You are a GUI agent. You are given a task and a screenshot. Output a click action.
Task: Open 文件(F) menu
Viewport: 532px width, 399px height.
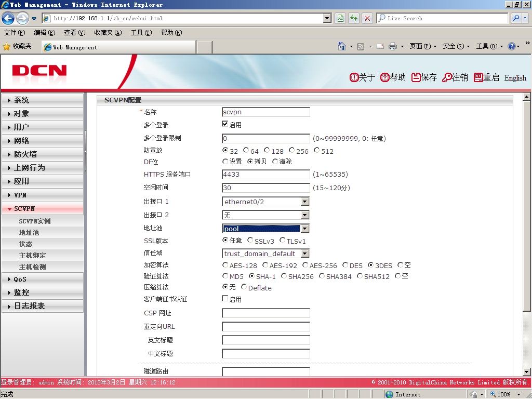click(15, 33)
